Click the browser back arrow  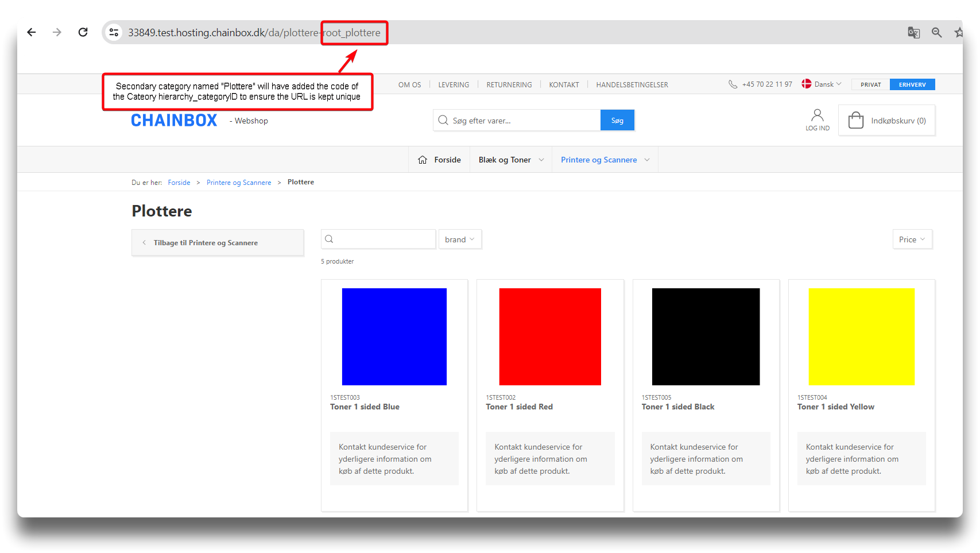click(32, 32)
